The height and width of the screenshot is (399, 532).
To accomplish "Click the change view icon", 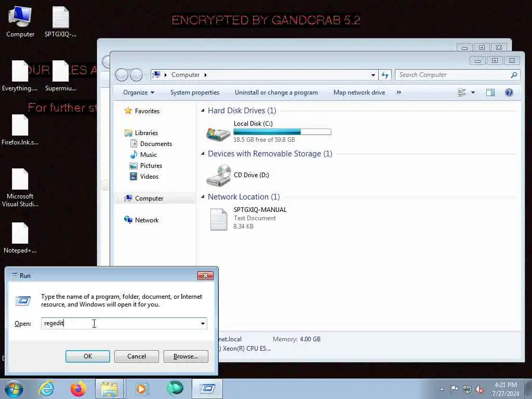I will point(462,92).
